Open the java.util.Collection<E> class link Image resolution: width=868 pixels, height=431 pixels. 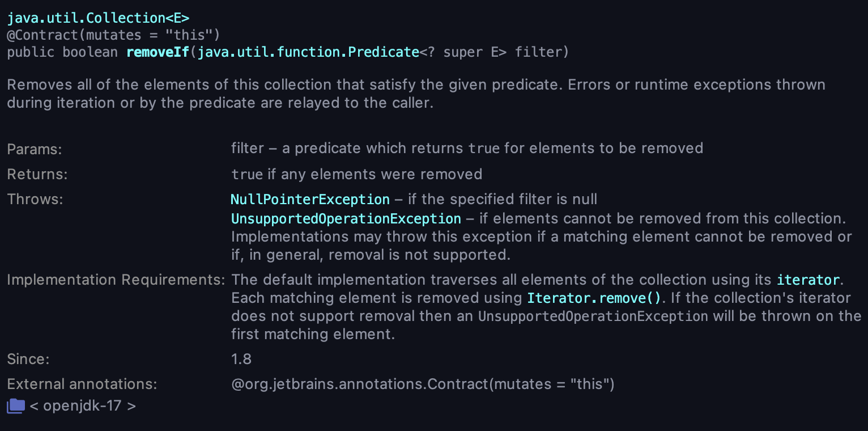tap(98, 18)
